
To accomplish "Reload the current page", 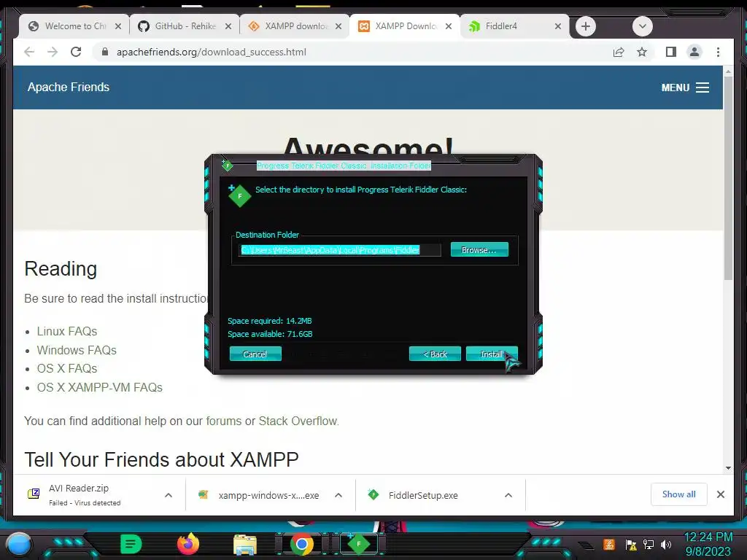I will coord(76,52).
